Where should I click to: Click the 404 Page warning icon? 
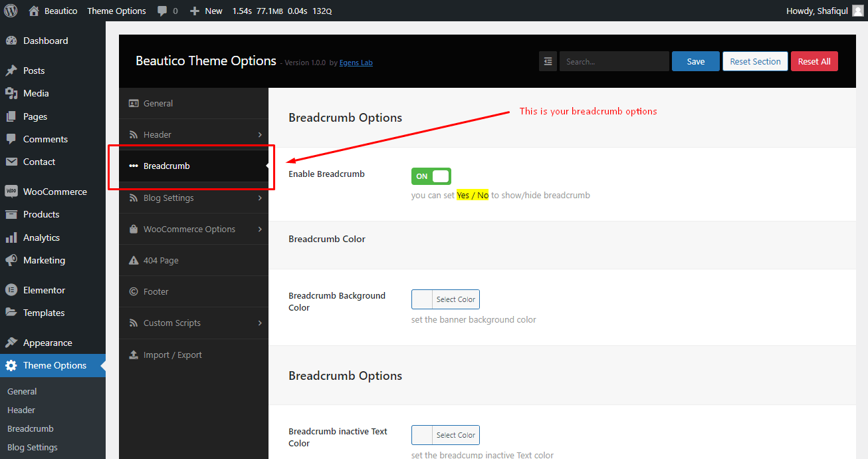134,260
